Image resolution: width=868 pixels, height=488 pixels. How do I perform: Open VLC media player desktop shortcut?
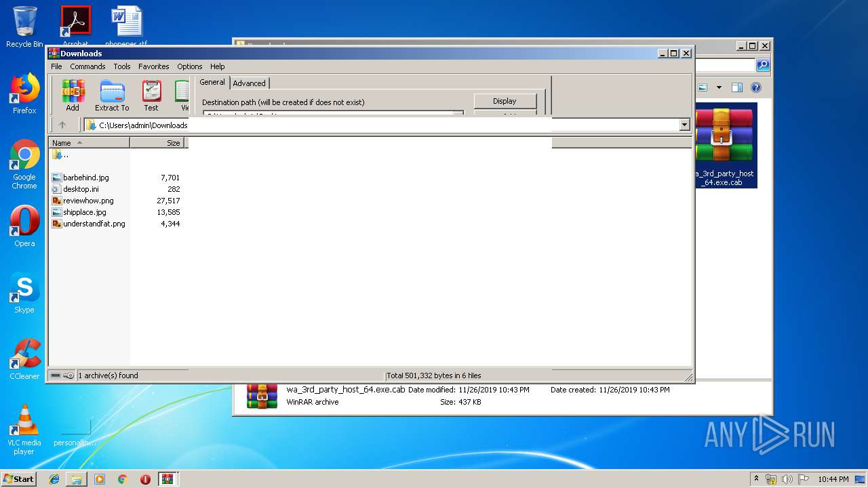click(24, 430)
